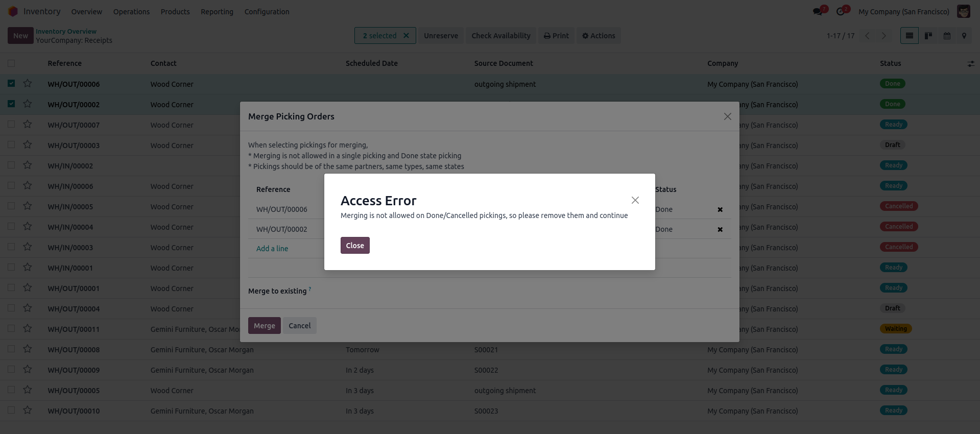The height and width of the screenshot is (434, 980).
Task: Remove WH/OUT/00006 line from merge list
Action: tap(720, 209)
